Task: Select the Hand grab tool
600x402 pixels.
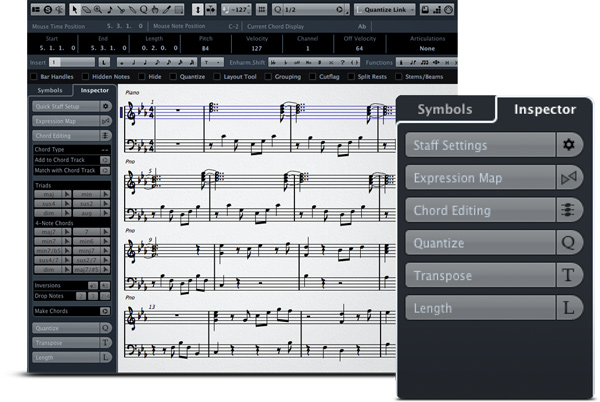Action: pos(155,10)
